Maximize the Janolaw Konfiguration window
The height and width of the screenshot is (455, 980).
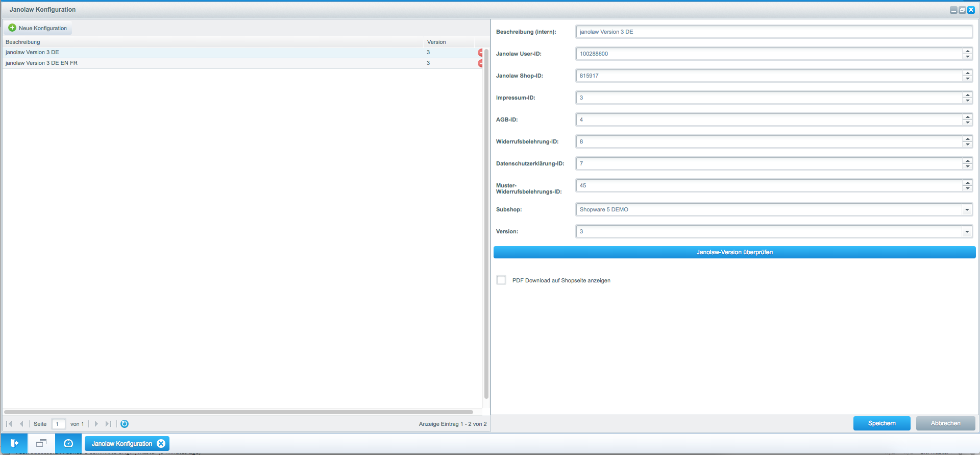pos(962,10)
